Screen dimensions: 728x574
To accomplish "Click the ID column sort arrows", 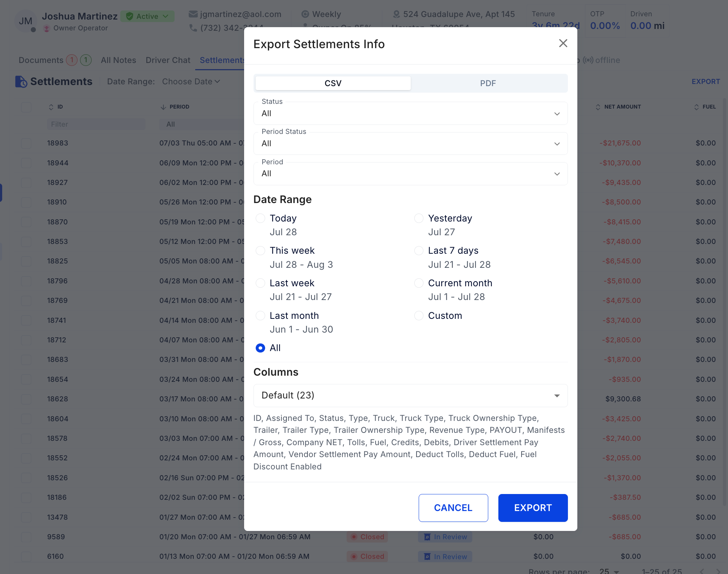I will [x=51, y=107].
